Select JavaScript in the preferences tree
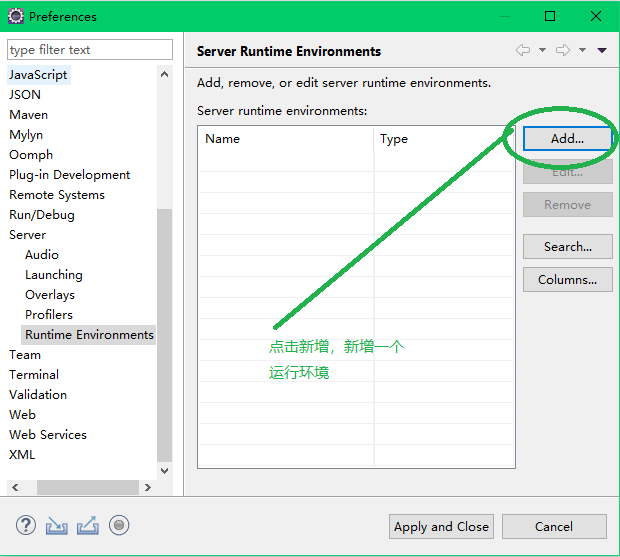This screenshot has height=557, width=620. (38, 75)
